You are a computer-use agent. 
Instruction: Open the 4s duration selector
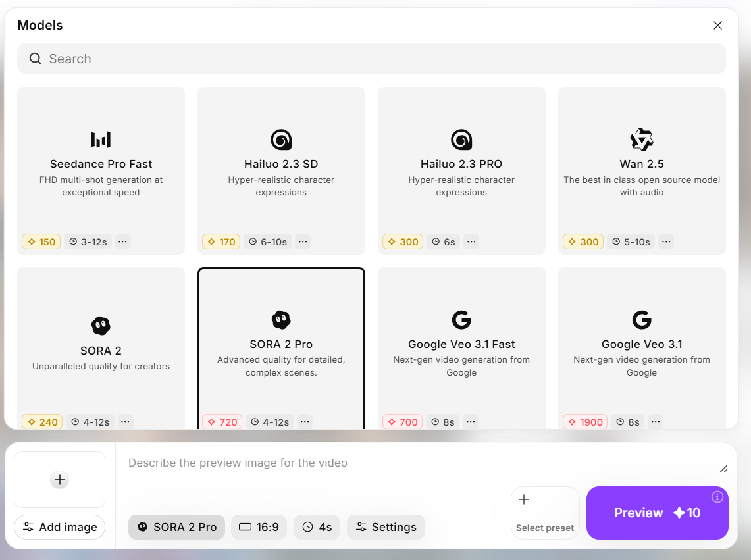[317, 527]
